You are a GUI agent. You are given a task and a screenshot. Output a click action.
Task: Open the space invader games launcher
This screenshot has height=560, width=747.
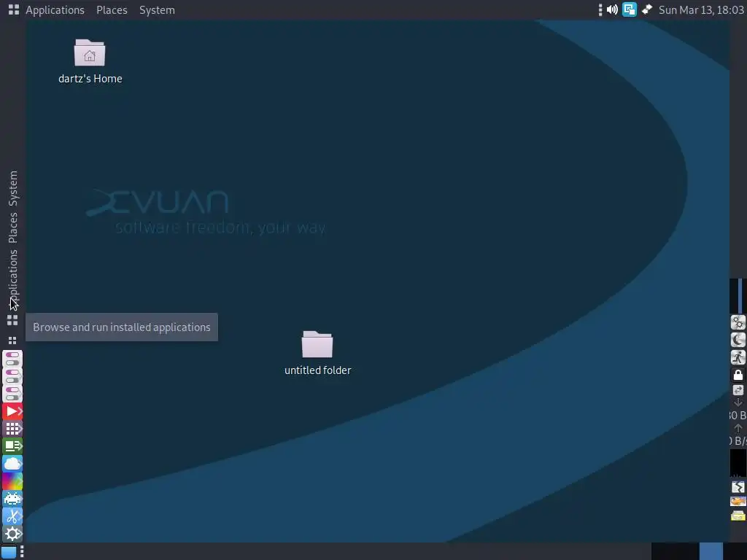coord(12,499)
